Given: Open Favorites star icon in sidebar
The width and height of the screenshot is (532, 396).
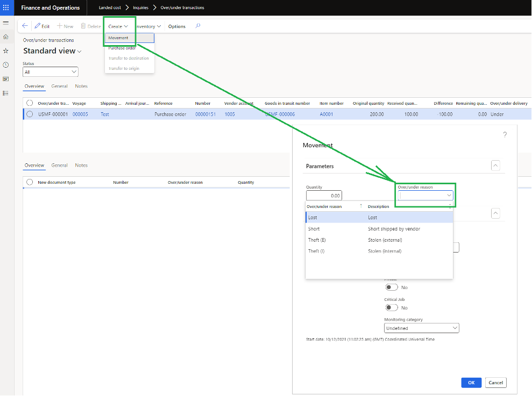Looking at the screenshot, I should (6, 51).
